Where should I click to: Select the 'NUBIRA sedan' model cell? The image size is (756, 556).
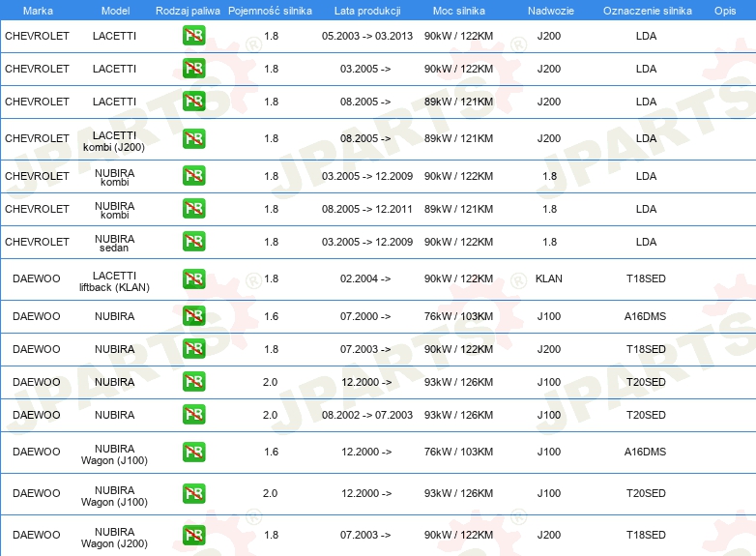tap(114, 244)
